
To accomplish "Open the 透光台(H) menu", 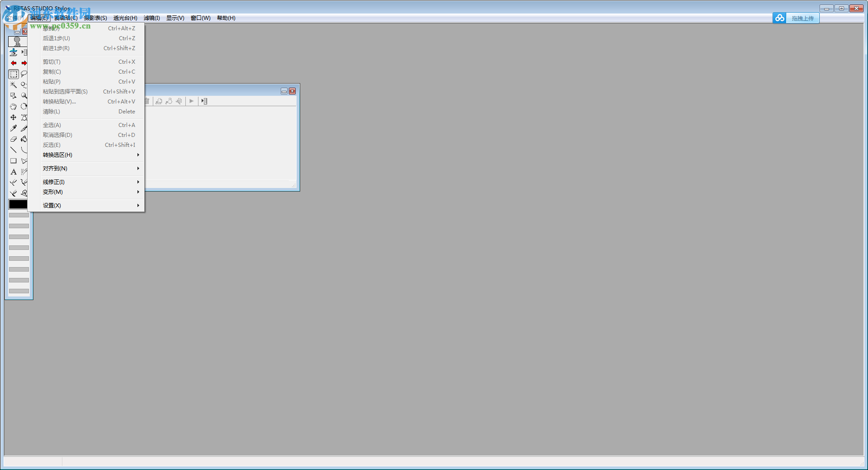I will [125, 18].
